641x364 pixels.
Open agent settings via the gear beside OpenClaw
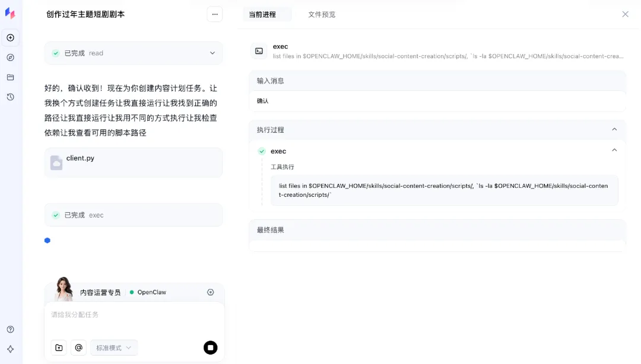click(x=211, y=292)
